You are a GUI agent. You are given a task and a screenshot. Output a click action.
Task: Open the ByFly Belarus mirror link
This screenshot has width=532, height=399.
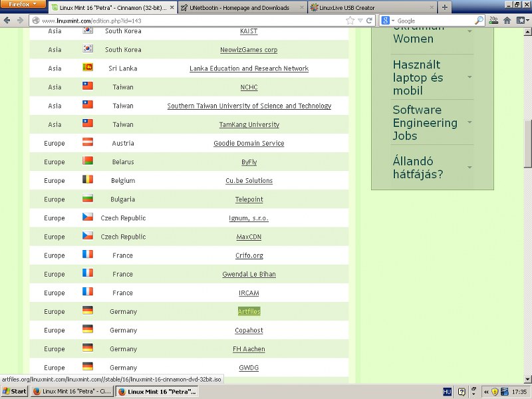[249, 162]
